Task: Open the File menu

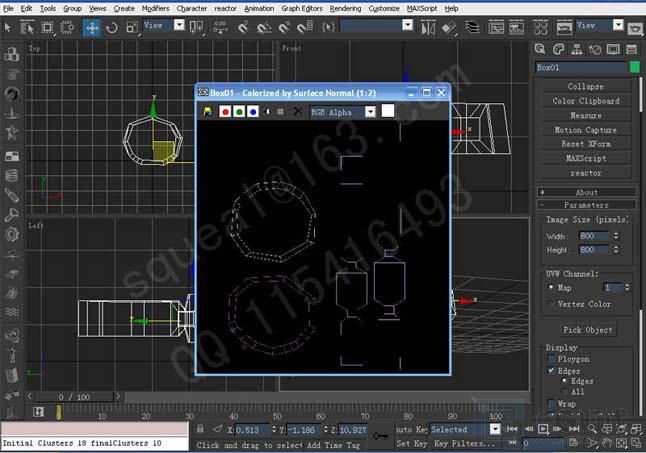Action: point(8,8)
